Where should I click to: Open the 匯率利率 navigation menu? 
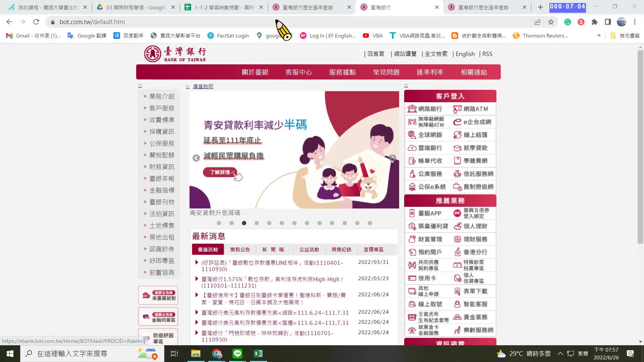tap(430, 72)
